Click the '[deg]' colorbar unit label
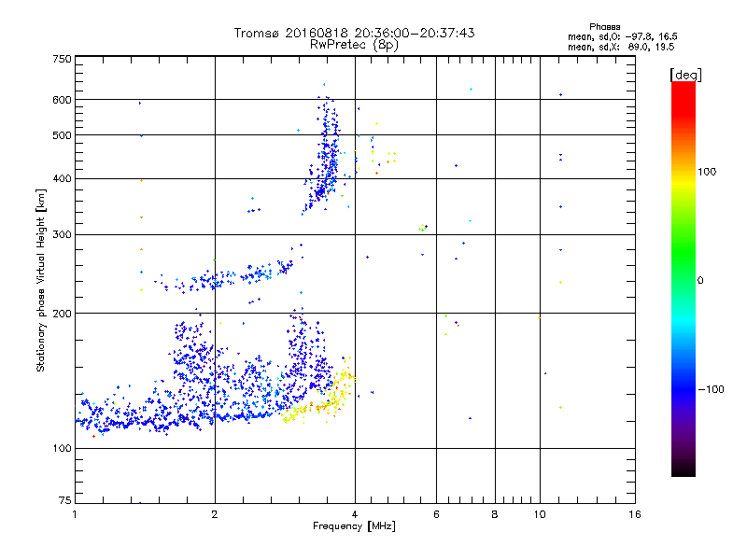Image resolution: width=747 pixels, height=560 pixels. tap(685, 75)
